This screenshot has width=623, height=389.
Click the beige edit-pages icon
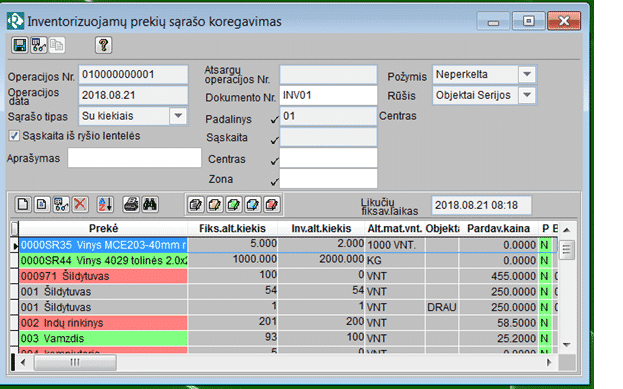pos(215,205)
